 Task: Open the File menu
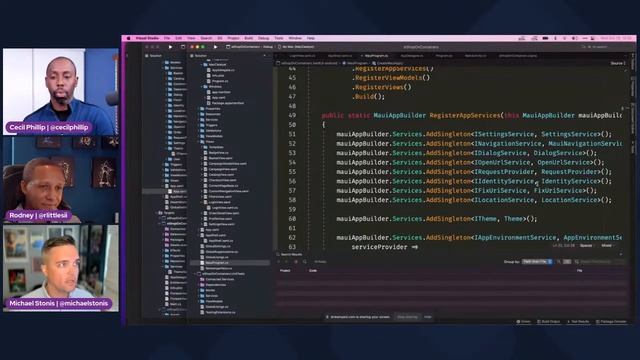pyautogui.click(x=167, y=38)
